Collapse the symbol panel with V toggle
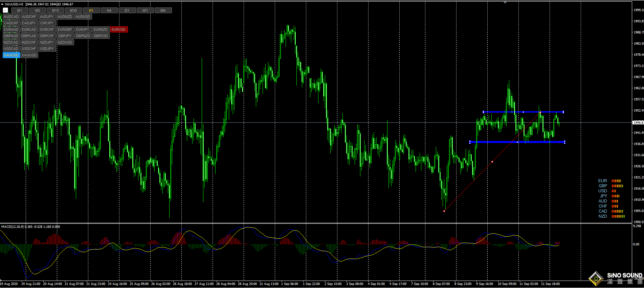This screenshot has height=288, width=644. (5, 10)
